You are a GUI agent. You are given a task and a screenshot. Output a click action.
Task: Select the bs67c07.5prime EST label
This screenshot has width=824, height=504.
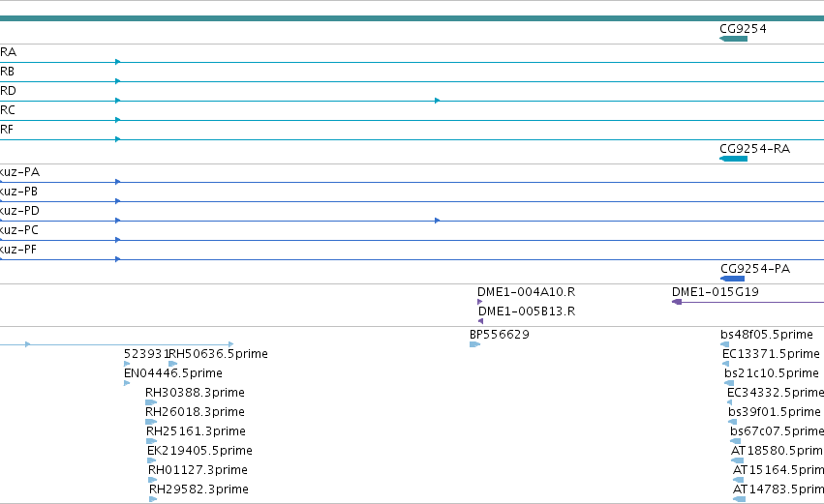pyautogui.click(x=777, y=431)
